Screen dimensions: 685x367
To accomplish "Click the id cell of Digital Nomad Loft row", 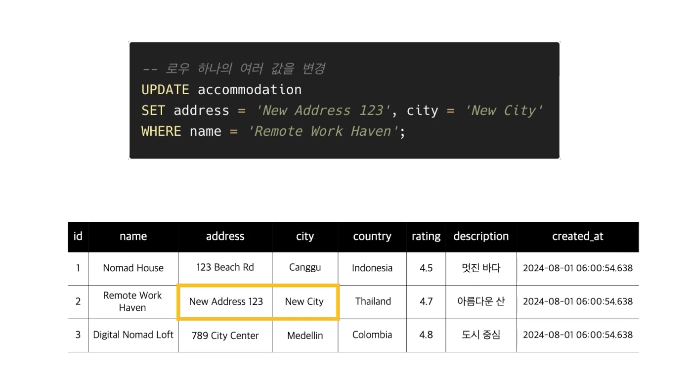I will click(78, 335).
